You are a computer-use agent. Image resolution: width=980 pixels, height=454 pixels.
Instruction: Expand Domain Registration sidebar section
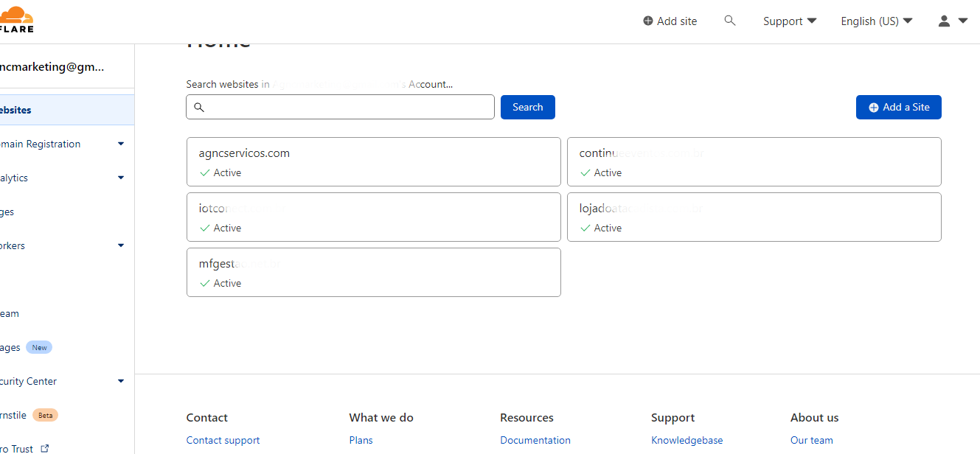click(121, 144)
